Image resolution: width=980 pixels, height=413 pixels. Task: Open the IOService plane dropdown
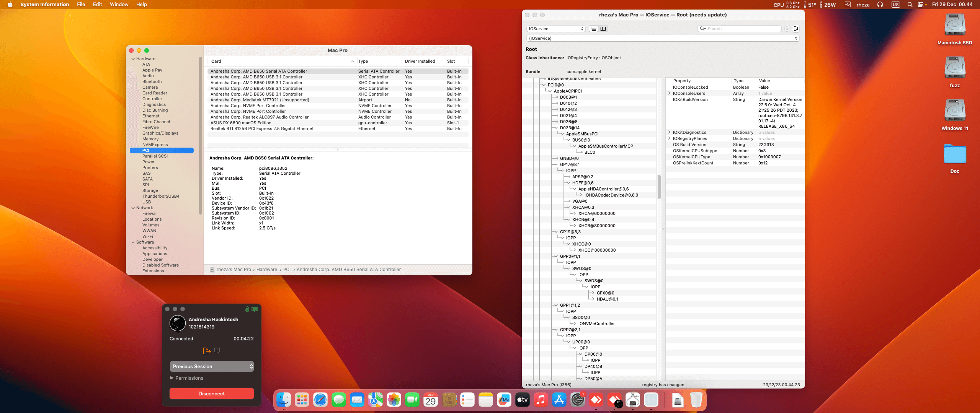pyautogui.click(x=556, y=29)
